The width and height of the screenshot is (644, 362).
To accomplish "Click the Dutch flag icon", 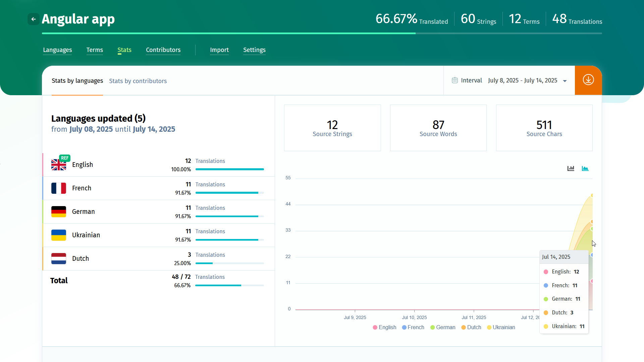I will point(59,259).
